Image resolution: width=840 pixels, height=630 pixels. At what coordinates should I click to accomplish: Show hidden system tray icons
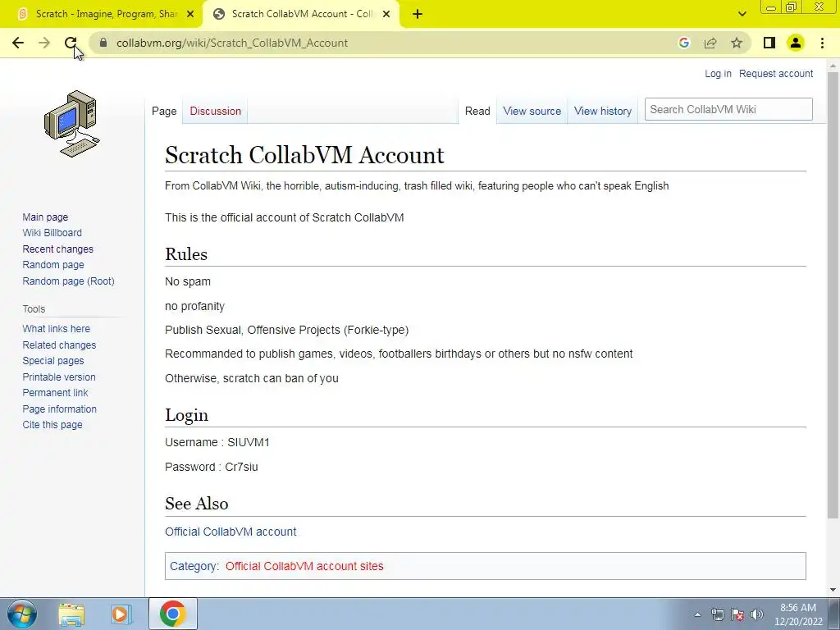coord(697,614)
